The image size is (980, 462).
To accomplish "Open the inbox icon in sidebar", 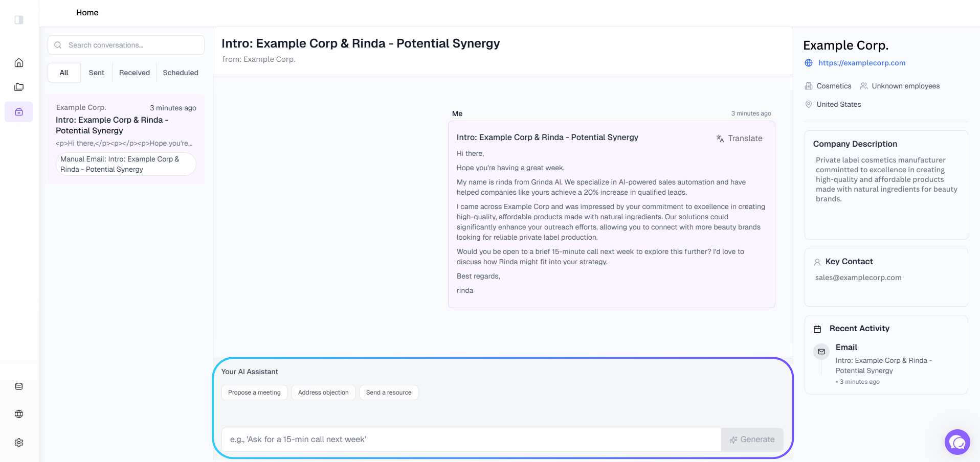I will pos(19,112).
